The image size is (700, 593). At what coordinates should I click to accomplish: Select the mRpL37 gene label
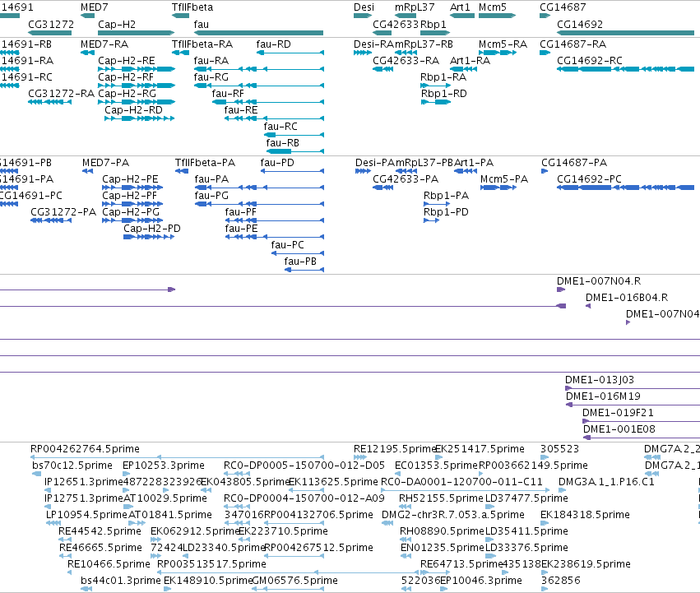[415, 7]
